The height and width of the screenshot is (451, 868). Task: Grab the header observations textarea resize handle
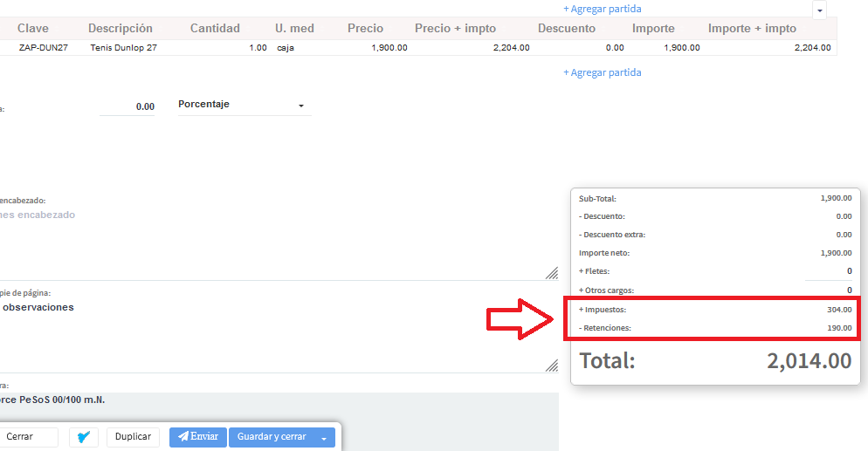tap(552, 273)
